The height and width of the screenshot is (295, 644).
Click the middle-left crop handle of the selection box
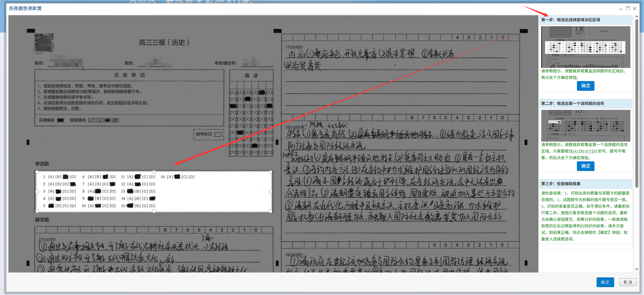click(x=37, y=192)
